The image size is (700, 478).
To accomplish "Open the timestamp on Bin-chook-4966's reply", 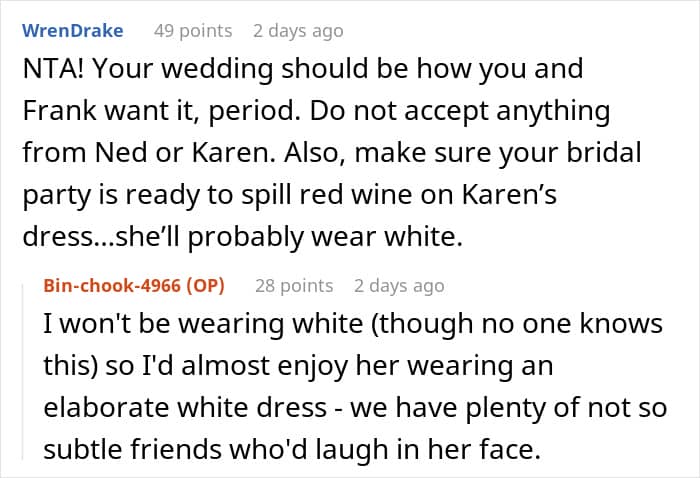I will 398,285.
